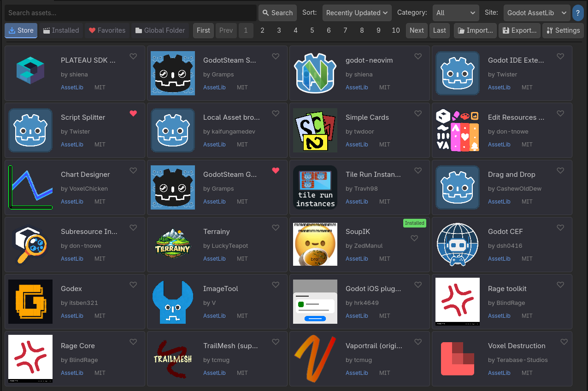Unfavorite the Script Splitter asset
Image resolution: width=588 pixels, height=391 pixels.
(133, 113)
